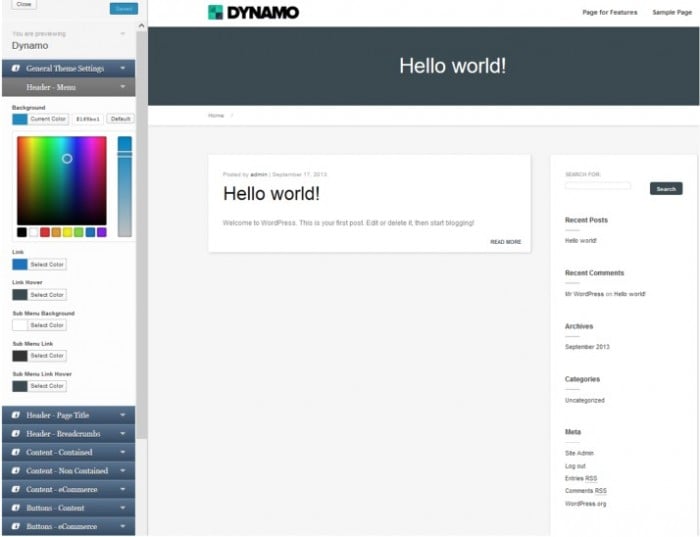The height and width of the screenshot is (537, 700).
Task: Click Header - Breadcrumbs section icon
Action: point(16,433)
